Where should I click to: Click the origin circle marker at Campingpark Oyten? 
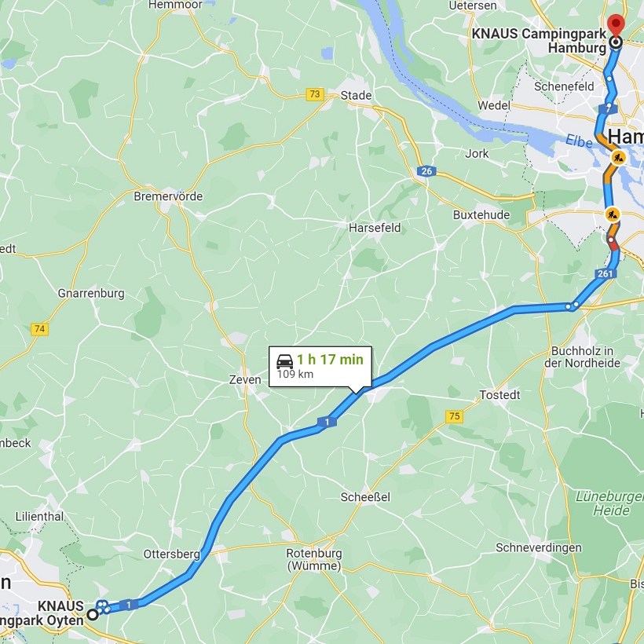click(93, 615)
